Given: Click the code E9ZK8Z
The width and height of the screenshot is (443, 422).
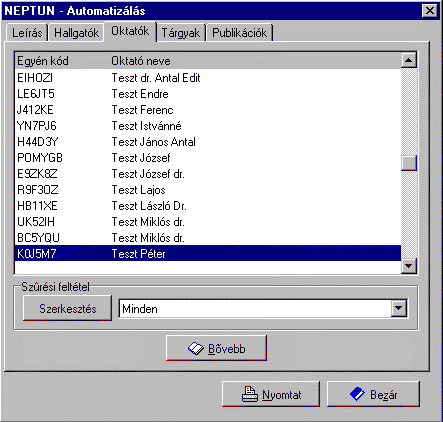Looking at the screenshot, I should click(x=37, y=174).
